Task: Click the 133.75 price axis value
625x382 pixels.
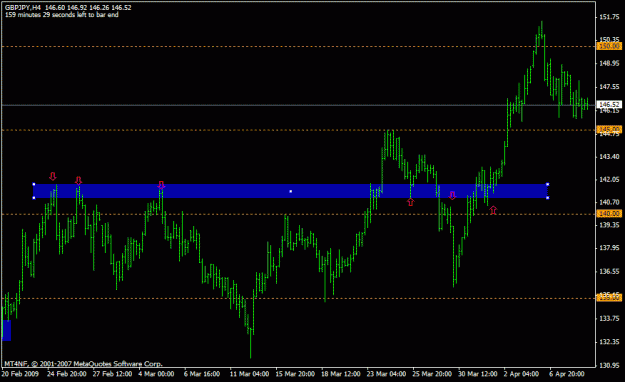Action: [x=609, y=318]
